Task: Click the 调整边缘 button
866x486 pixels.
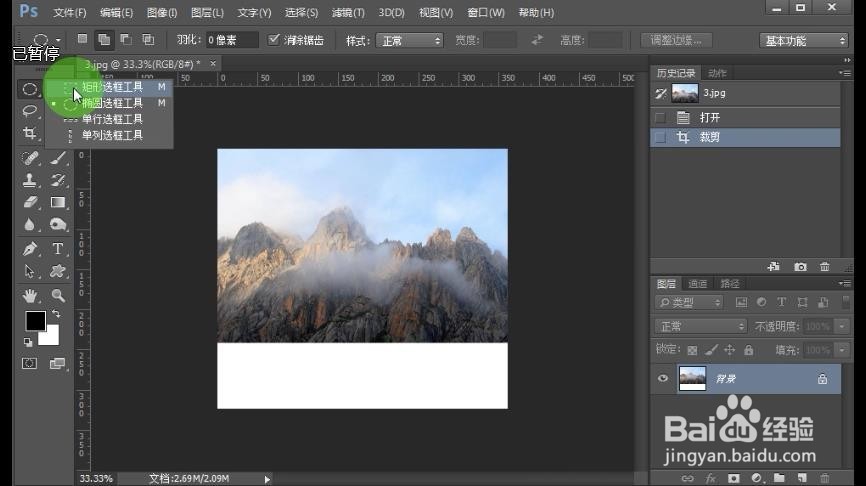Action: tap(676, 40)
